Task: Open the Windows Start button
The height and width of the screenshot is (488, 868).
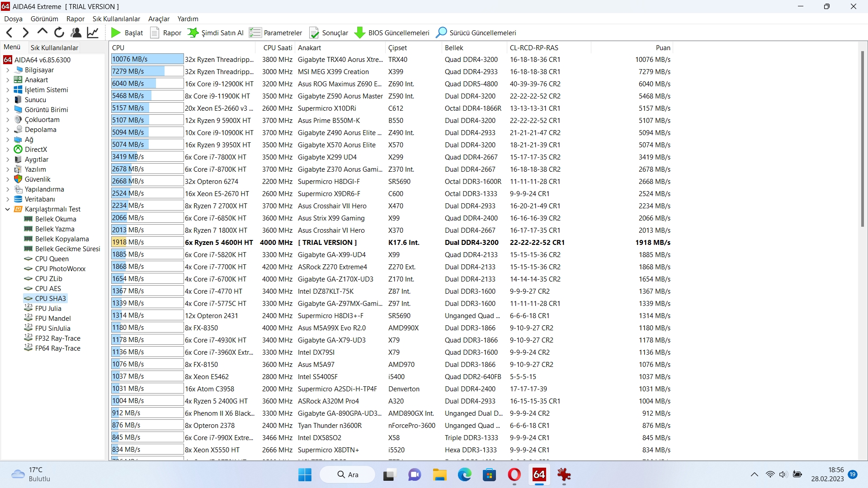Action: click(x=305, y=475)
